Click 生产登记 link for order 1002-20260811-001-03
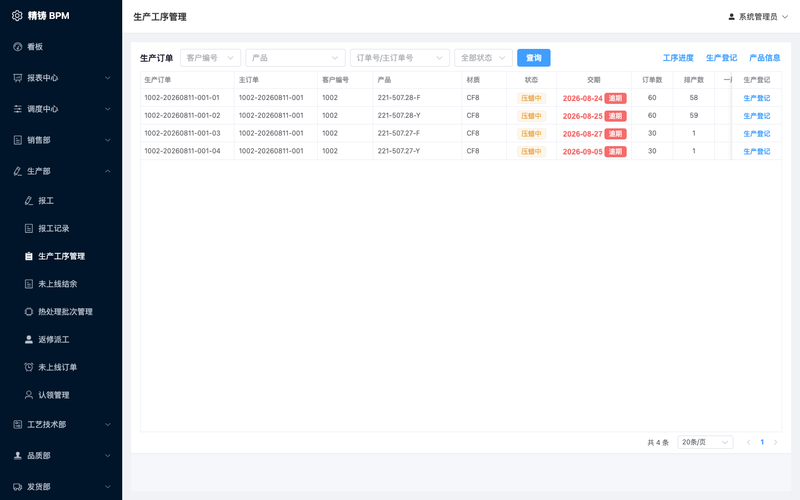 757,134
